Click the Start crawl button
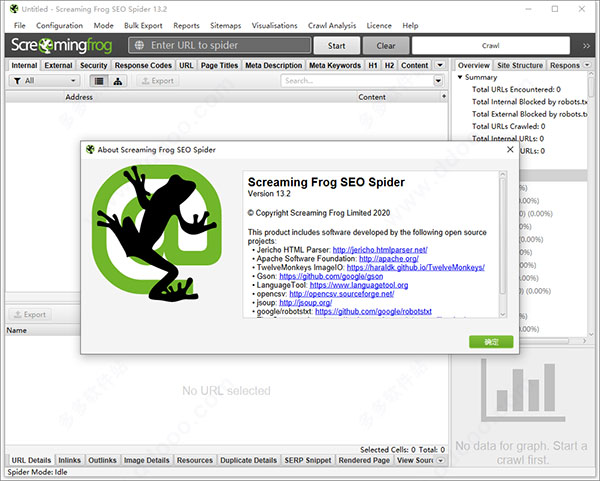Screen dimensions: 600x481 tap(336, 46)
